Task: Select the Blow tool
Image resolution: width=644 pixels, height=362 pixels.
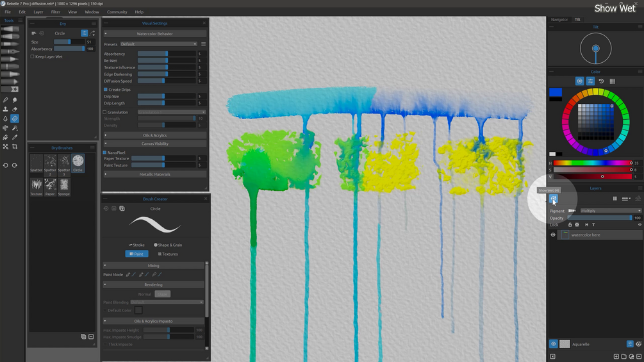Action: [5, 128]
